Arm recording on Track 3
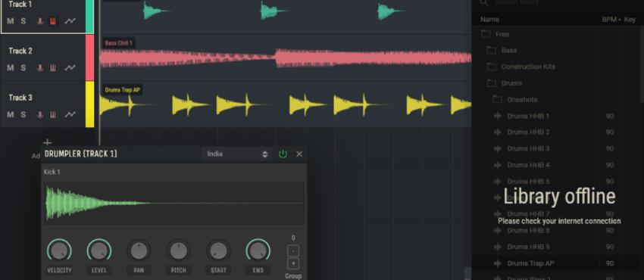The height and width of the screenshot is (280, 644). coord(40,114)
